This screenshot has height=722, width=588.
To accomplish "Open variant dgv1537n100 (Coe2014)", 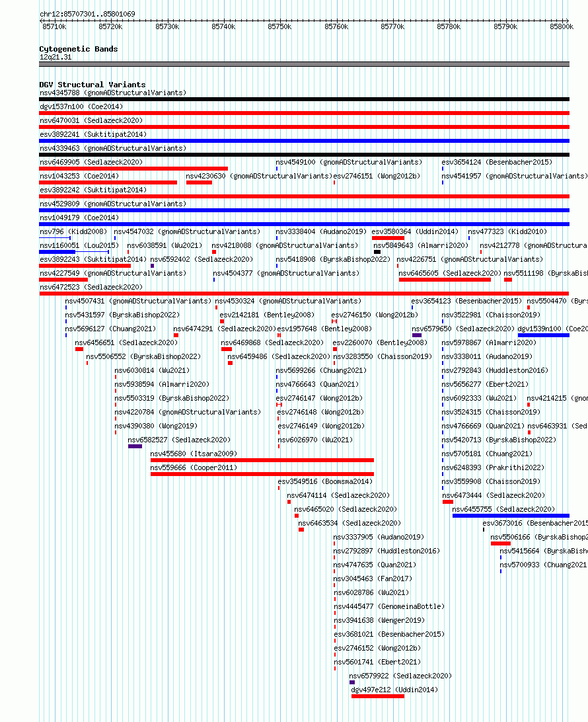I will coord(81,106).
